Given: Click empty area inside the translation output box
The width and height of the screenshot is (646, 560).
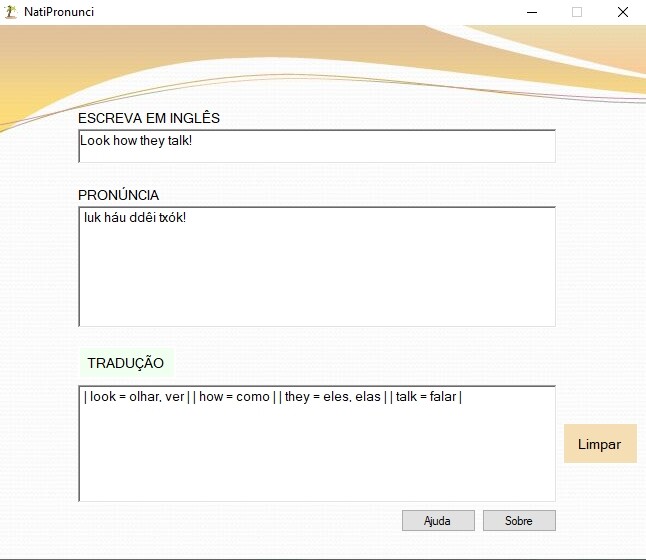Looking at the screenshot, I should pyautogui.click(x=316, y=455).
